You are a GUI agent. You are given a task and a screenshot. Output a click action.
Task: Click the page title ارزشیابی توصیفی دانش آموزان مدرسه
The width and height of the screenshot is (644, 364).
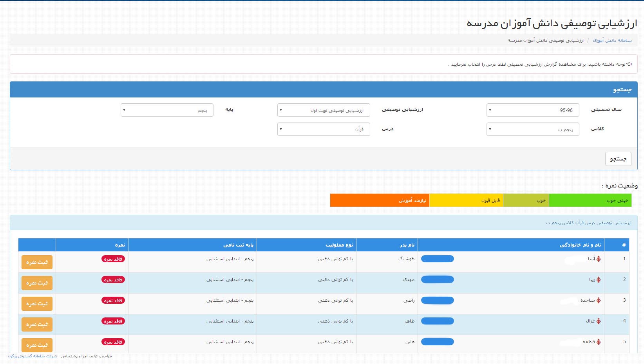(552, 23)
